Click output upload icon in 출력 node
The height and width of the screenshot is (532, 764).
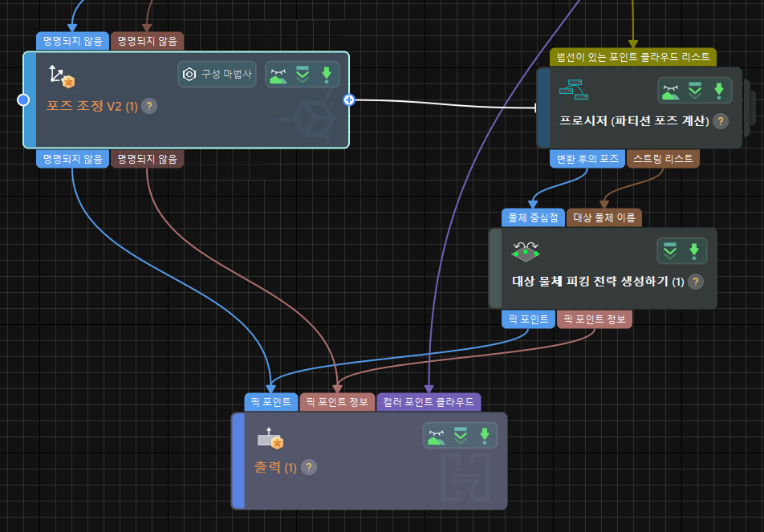coord(270,438)
